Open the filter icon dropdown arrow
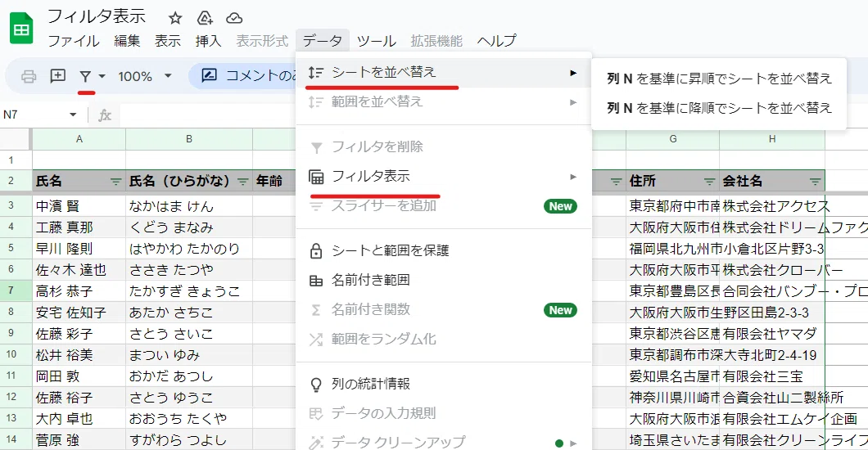The width and height of the screenshot is (868, 450). pos(102,76)
